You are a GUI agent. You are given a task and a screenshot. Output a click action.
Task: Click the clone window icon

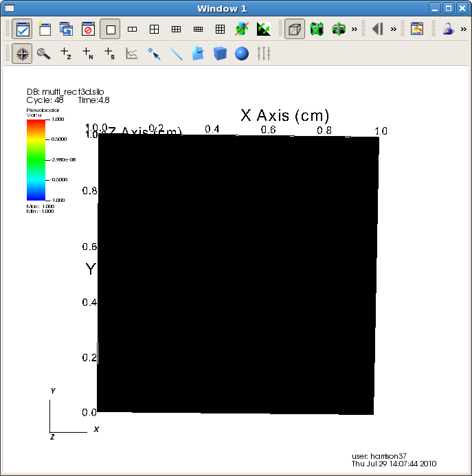(66, 29)
